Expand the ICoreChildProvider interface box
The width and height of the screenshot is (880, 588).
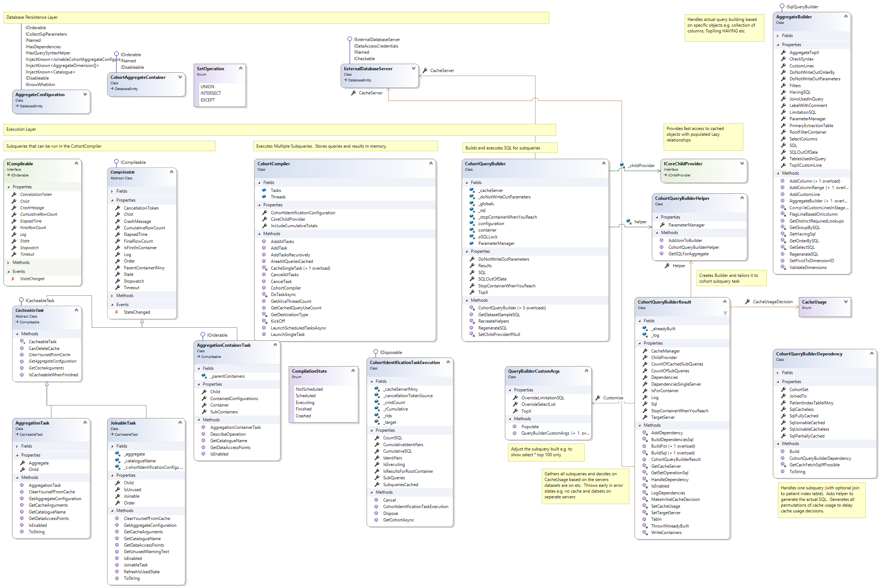[742, 163]
